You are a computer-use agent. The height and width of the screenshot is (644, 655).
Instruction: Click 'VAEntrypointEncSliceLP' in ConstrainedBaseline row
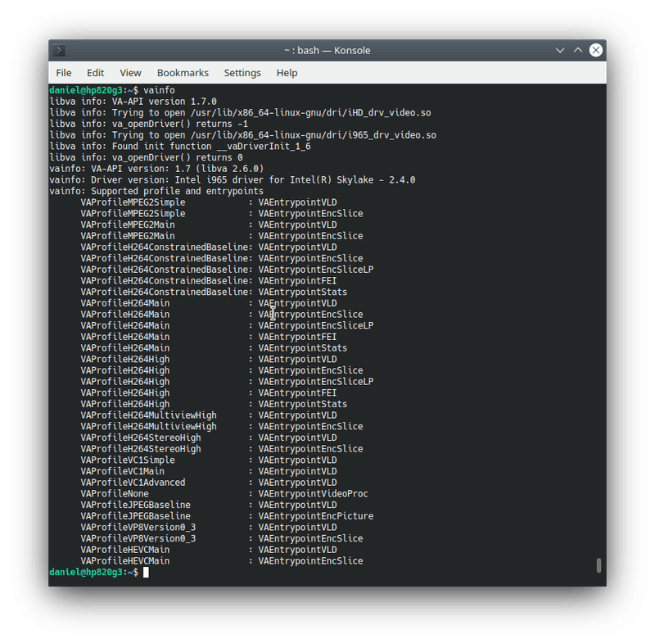[316, 270]
